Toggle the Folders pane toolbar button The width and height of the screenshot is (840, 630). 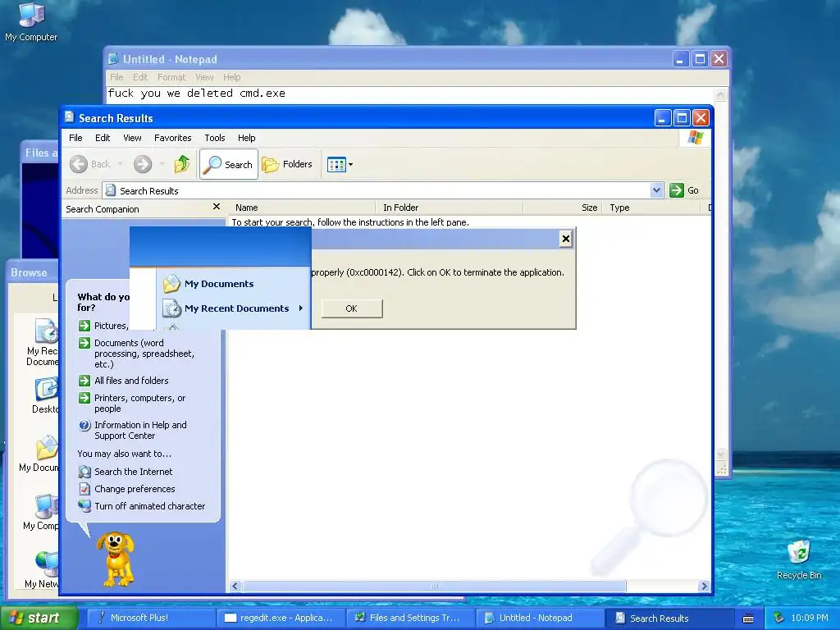(287, 164)
